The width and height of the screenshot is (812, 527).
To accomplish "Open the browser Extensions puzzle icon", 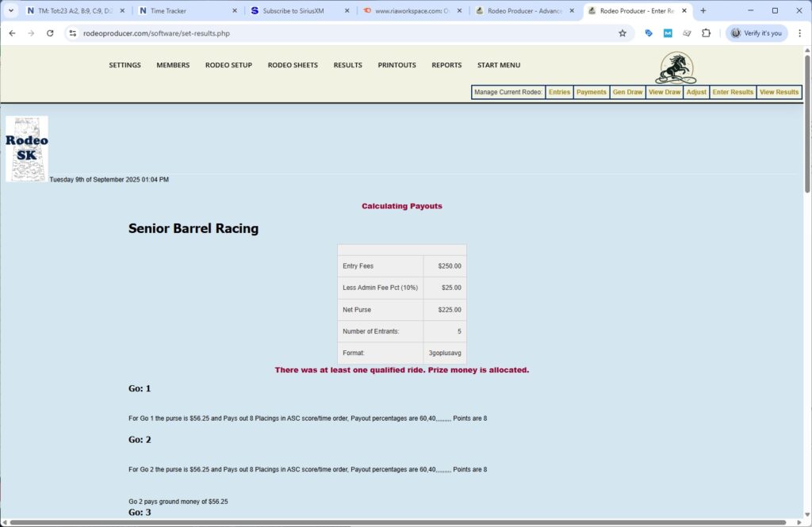I will pyautogui.click(x=707, y=33).
